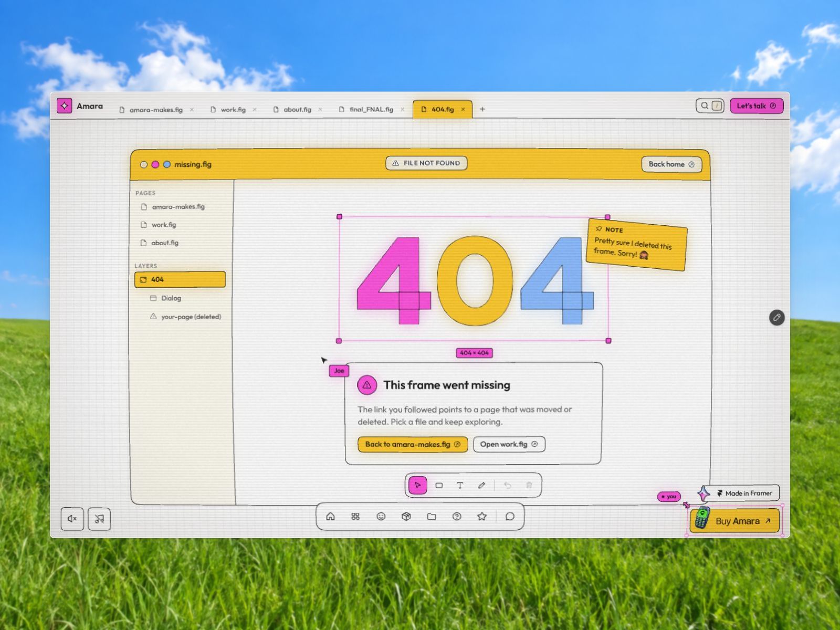Click the missing.fig window title

pos(193,164)
